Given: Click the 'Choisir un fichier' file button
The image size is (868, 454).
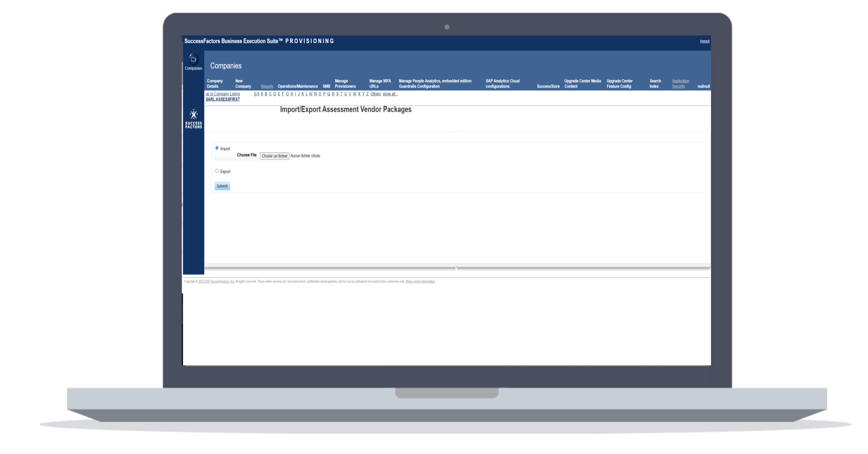Looking at the screenshot, I should [274, 156].
